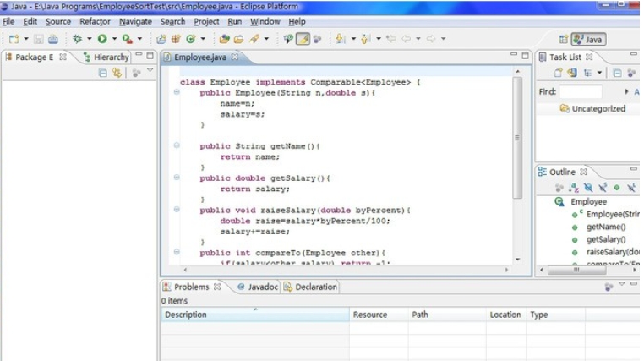
Task: Open the New wizard dropdown arrow
Action: click(26, 39)
